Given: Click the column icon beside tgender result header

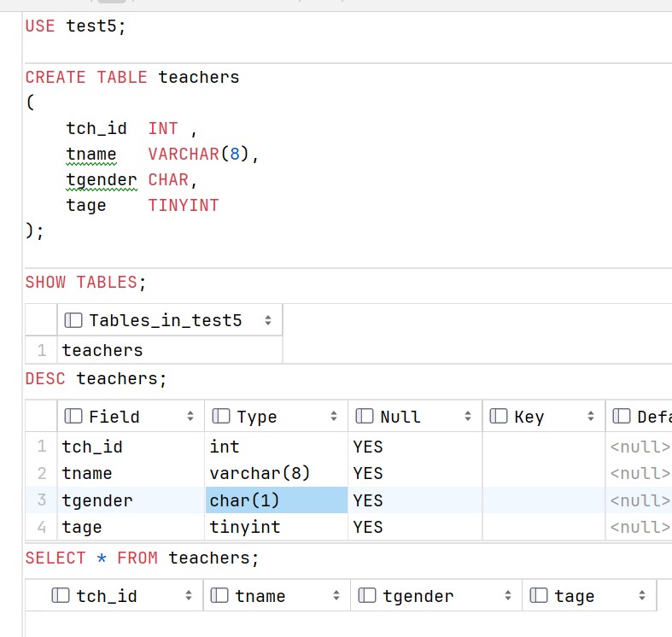Looking at the screenshot, I should click(367, 595).
